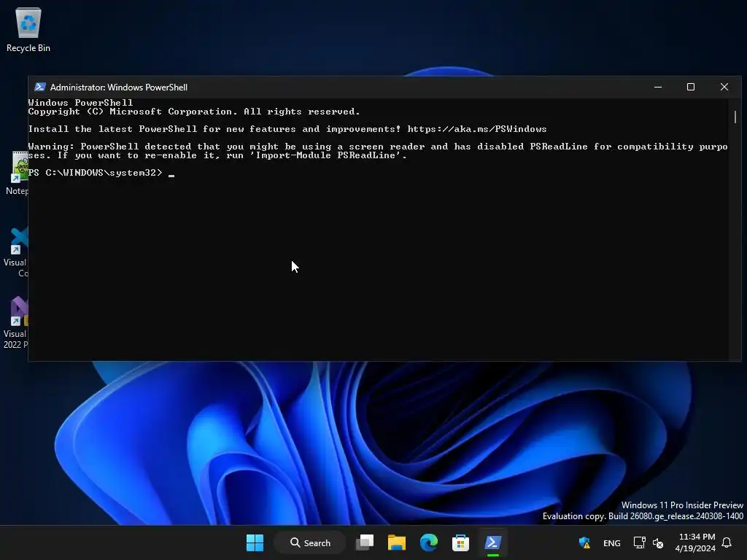
Task: Open the Recycle Bin desktop icon
Action: tap(28, 29)
